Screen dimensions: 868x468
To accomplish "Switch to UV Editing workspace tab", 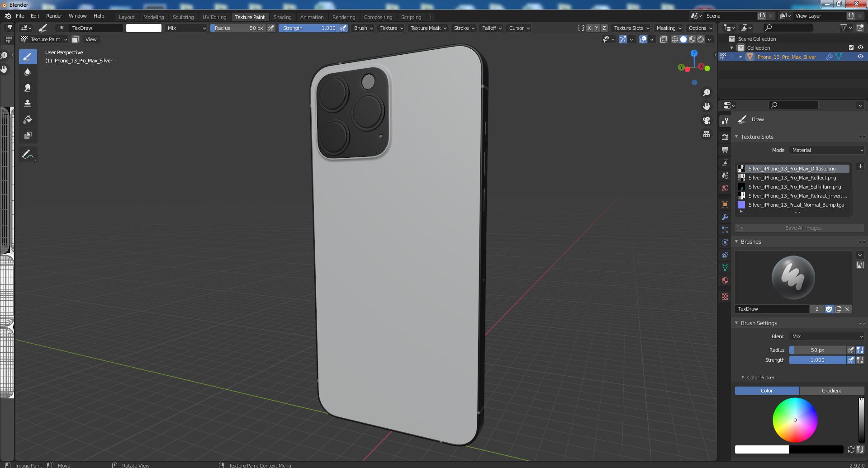I will point(214,17).
